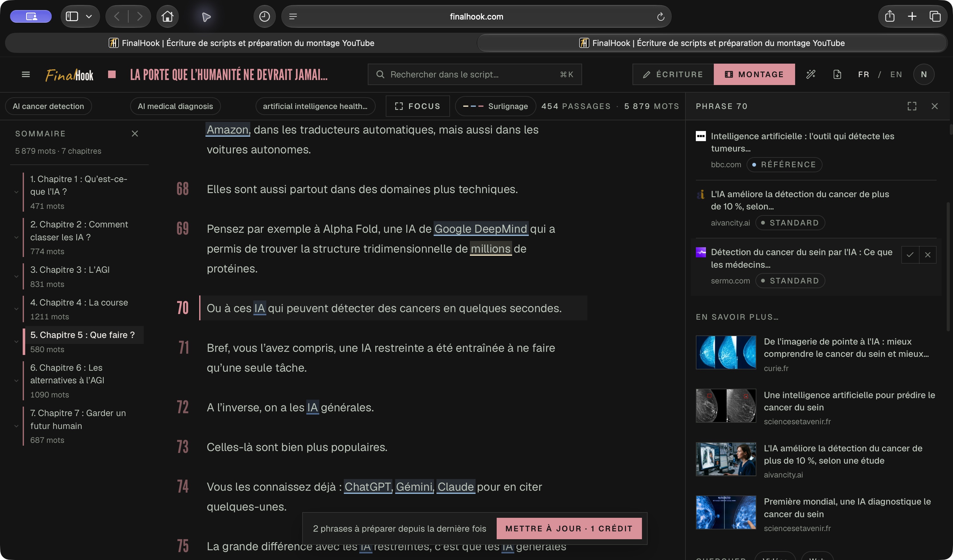The height and width of the screenshot is (560, 953).
Task: Select the first FinalHook browser tab
Action: click(241, 43)
